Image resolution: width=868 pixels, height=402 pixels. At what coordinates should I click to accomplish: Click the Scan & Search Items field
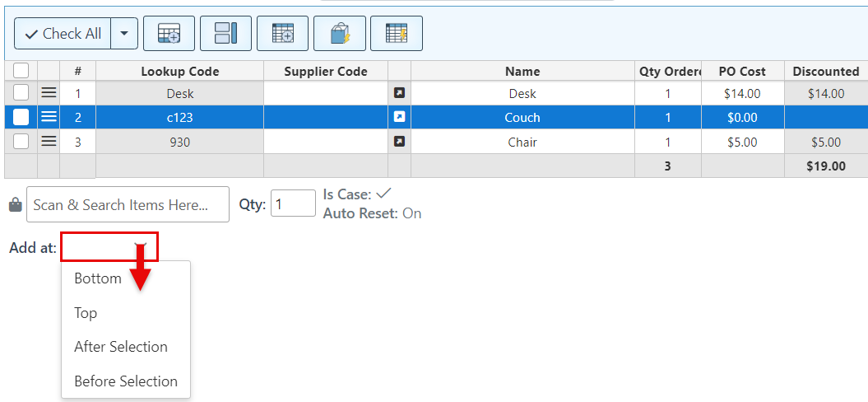[128, 205]
